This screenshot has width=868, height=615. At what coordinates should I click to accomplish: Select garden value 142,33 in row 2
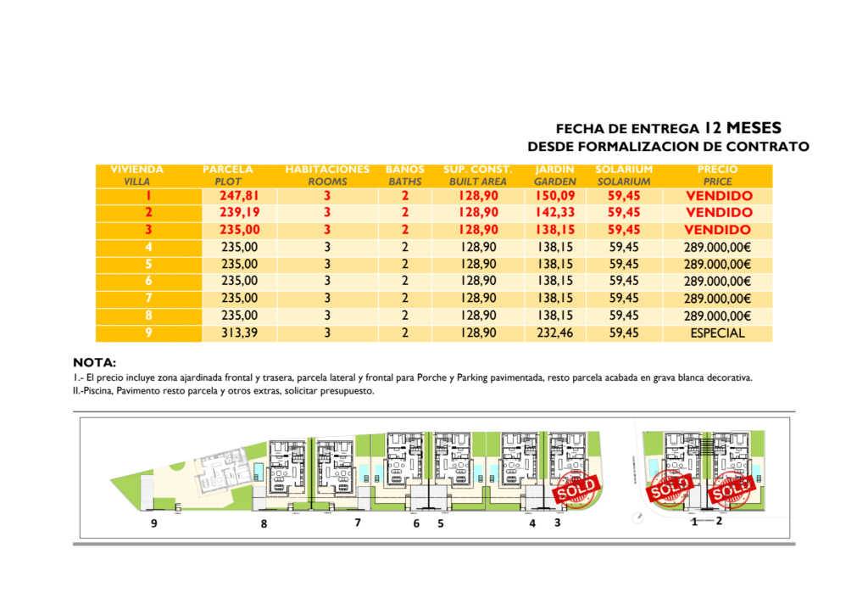coord(554,213)
